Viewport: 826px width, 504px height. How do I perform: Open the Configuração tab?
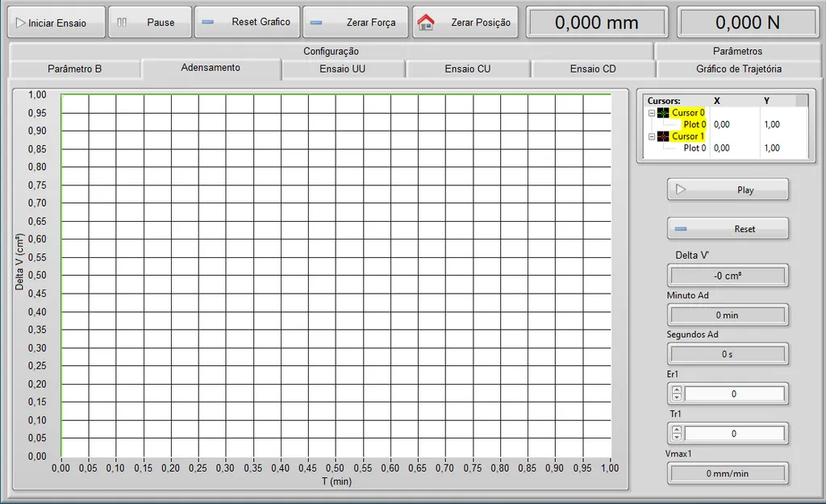(331, 51)
